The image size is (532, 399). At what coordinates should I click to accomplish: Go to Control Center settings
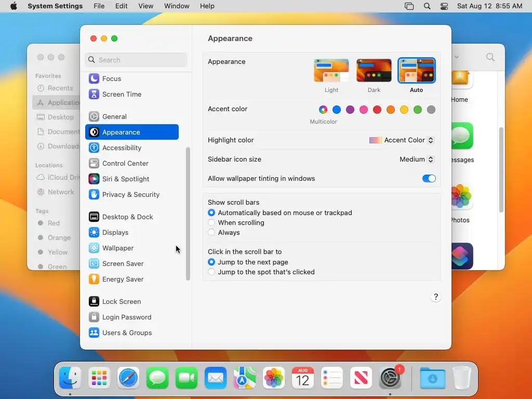[131, 164]
